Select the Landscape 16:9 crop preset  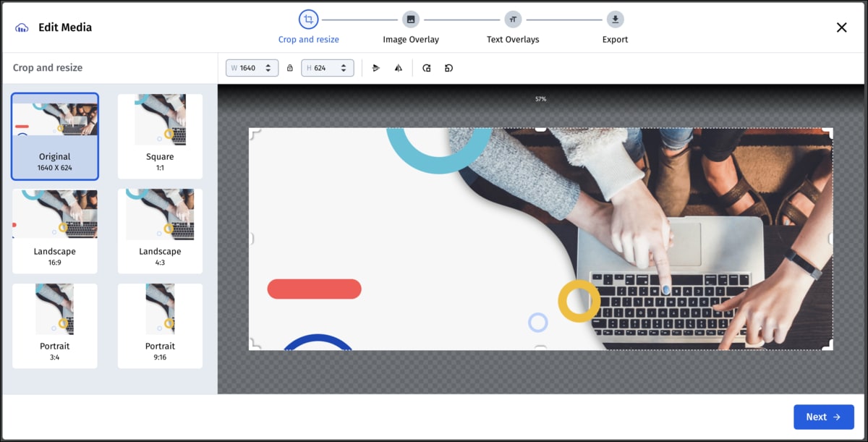tap(55, 231)
